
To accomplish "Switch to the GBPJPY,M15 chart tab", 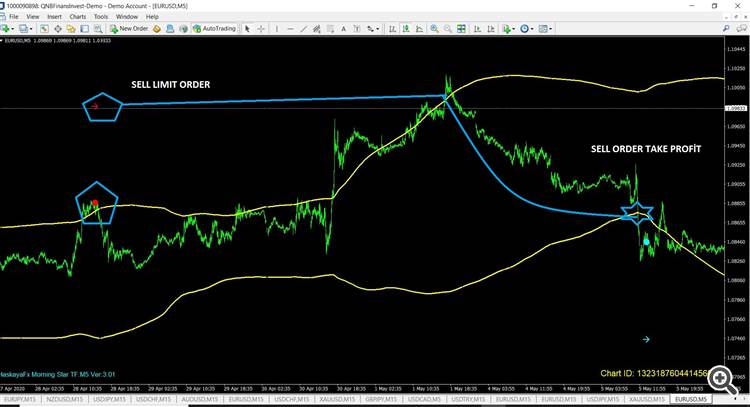I will 382,399.
